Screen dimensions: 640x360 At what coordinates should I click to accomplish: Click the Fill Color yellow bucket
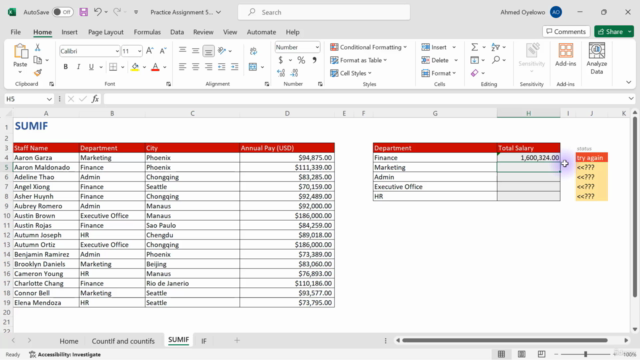135,67
